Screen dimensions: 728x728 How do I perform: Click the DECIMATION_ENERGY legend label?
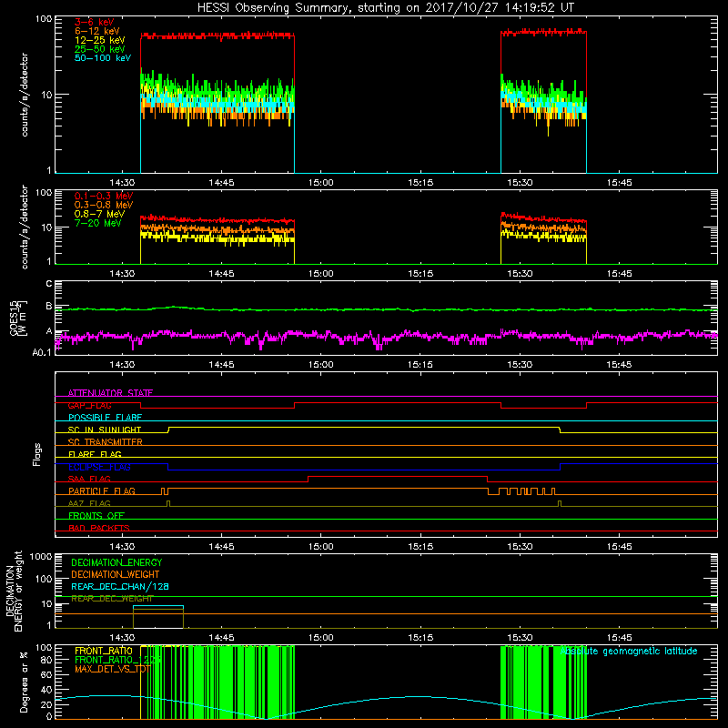pyautogui.click(x=116, y=562)
